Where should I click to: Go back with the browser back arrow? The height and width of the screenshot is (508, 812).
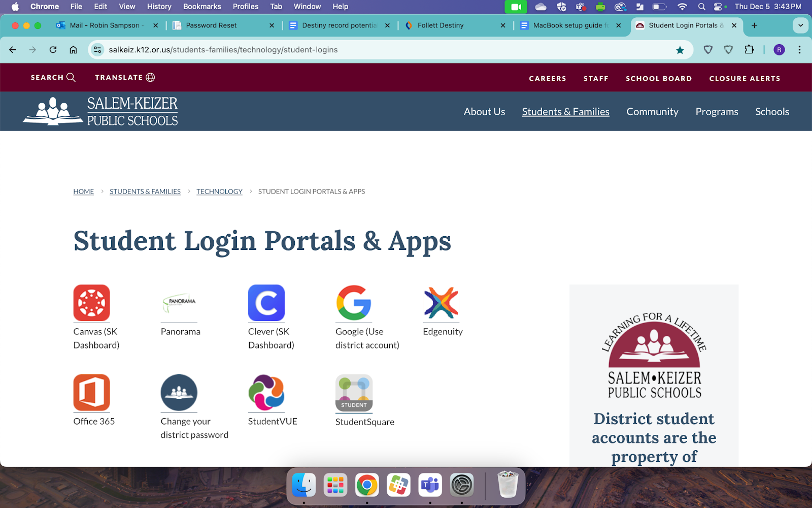coord(13,50)
